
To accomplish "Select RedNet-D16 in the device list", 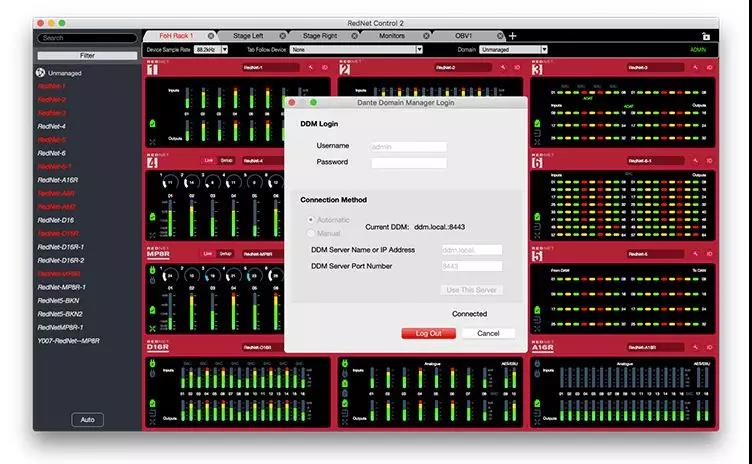I will click(56, 220).
